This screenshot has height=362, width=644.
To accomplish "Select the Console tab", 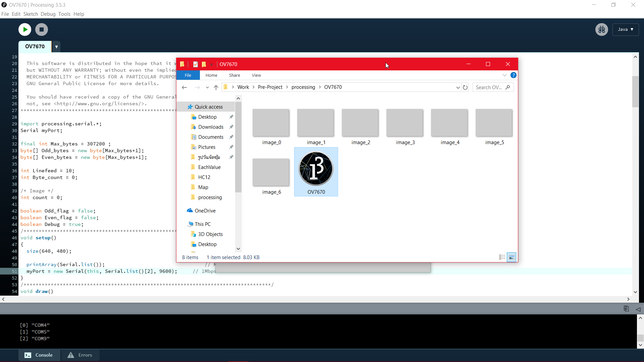I will pos(39,355).
